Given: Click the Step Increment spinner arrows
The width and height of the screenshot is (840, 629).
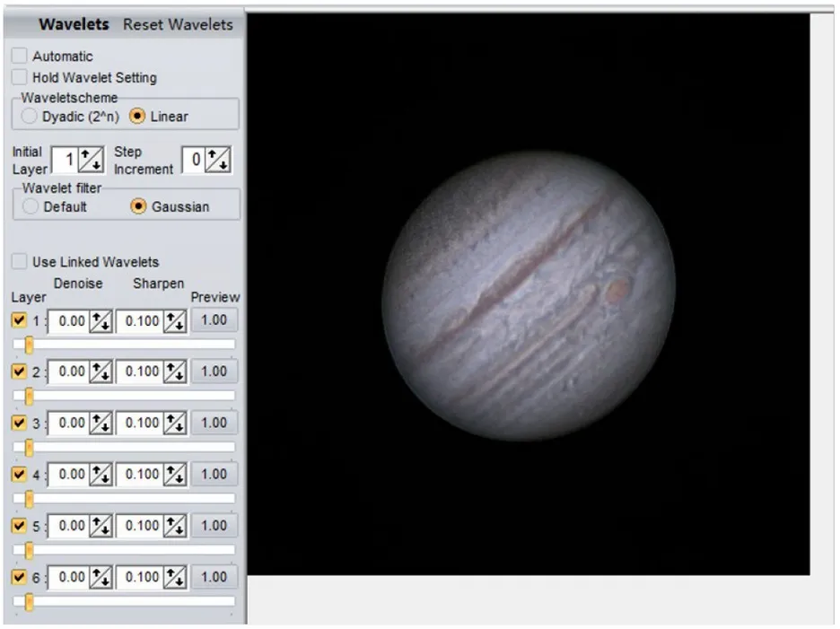Looking at the screenshot, I should (219, 160).
